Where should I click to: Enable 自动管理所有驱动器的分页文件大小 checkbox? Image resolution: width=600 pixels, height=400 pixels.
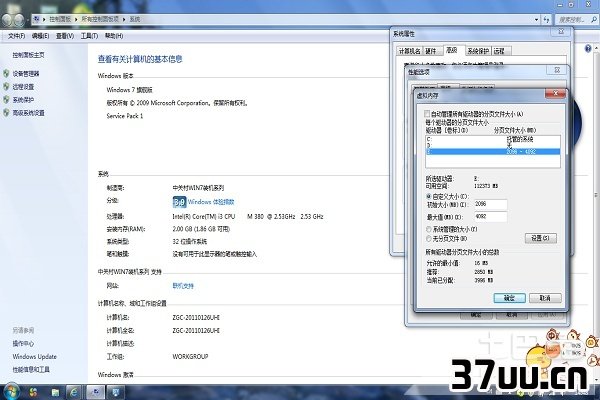[427, 114]
